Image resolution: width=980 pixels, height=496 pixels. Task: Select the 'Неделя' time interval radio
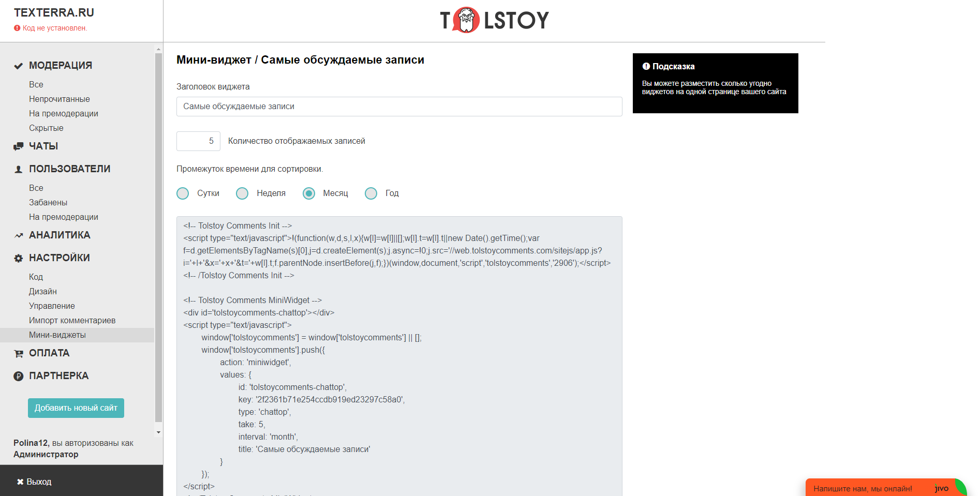tap(242, 193)
